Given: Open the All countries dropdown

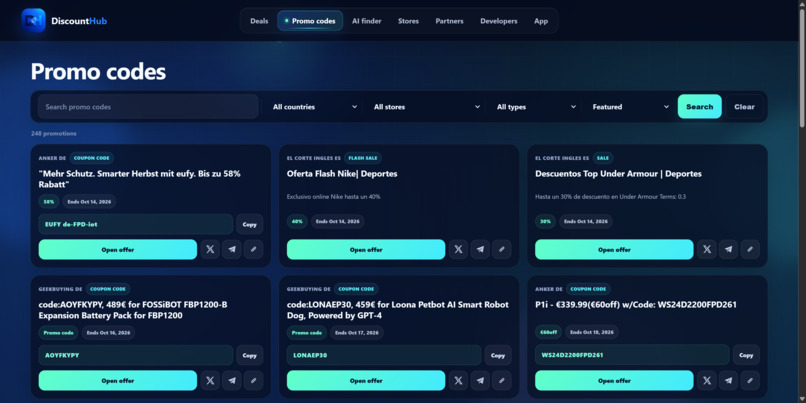Looking at the screenshot, I should point(314,107).
